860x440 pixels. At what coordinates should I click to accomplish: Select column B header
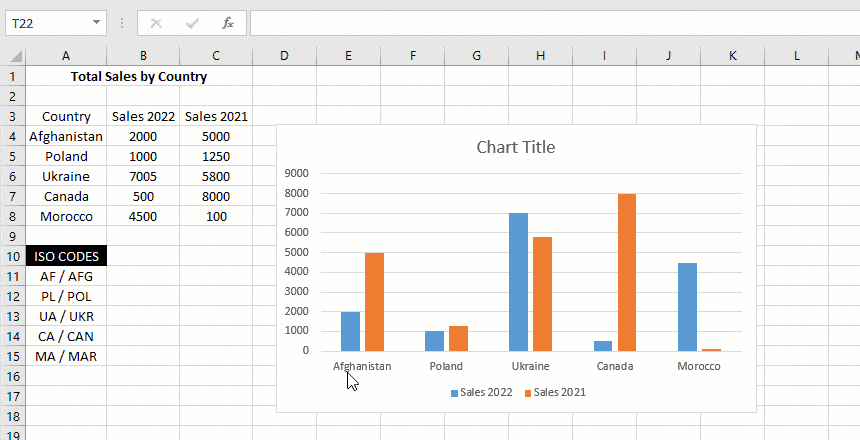click(x=143, y=55)
